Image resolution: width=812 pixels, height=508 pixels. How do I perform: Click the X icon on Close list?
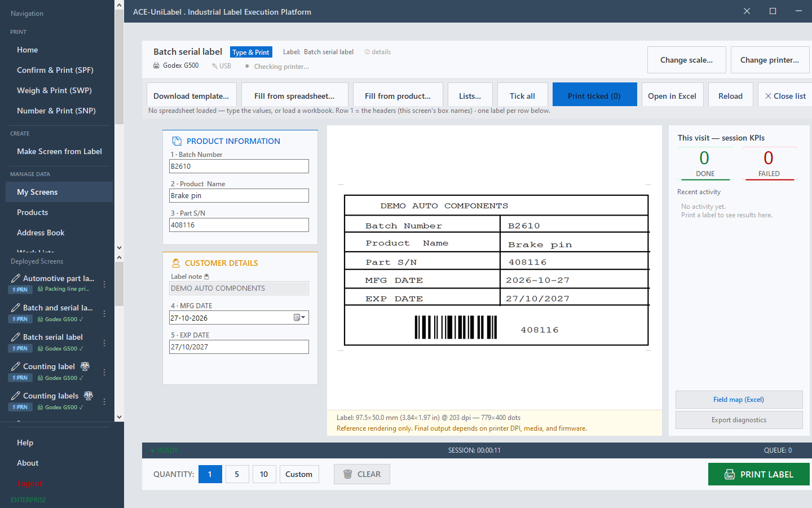[x=768, y=96]
